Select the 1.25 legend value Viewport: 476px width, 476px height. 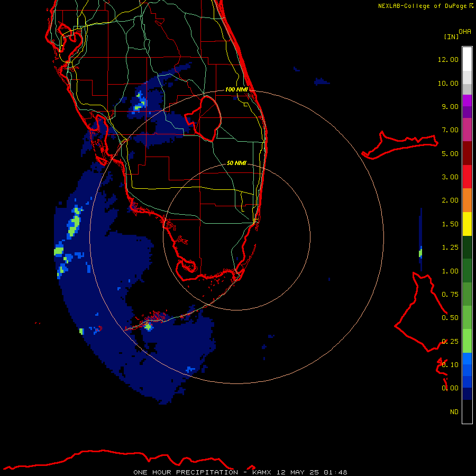pos(450,248)
